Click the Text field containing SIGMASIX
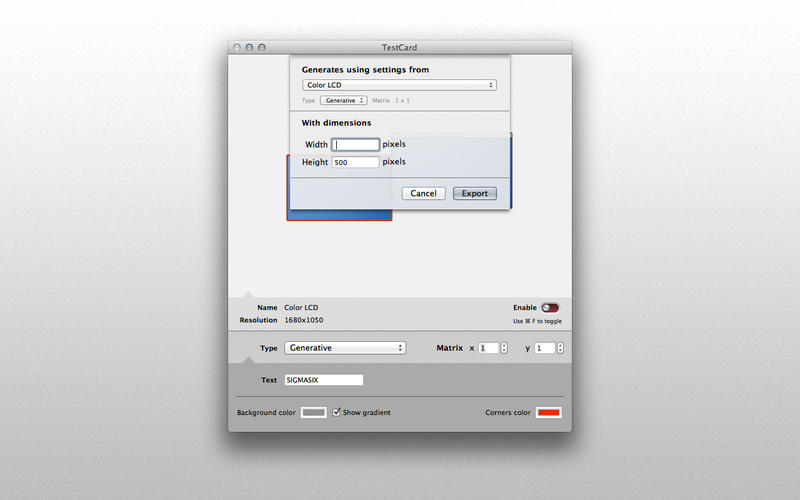Image resolution: width=800 pixels, height=500 pixels. pyautogui.click(x=323, y=380)
